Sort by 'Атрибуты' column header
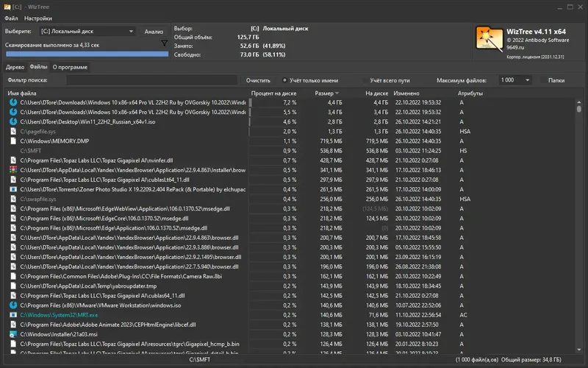The width and height of the screenshot is (588, 368). tap(470, 93)
